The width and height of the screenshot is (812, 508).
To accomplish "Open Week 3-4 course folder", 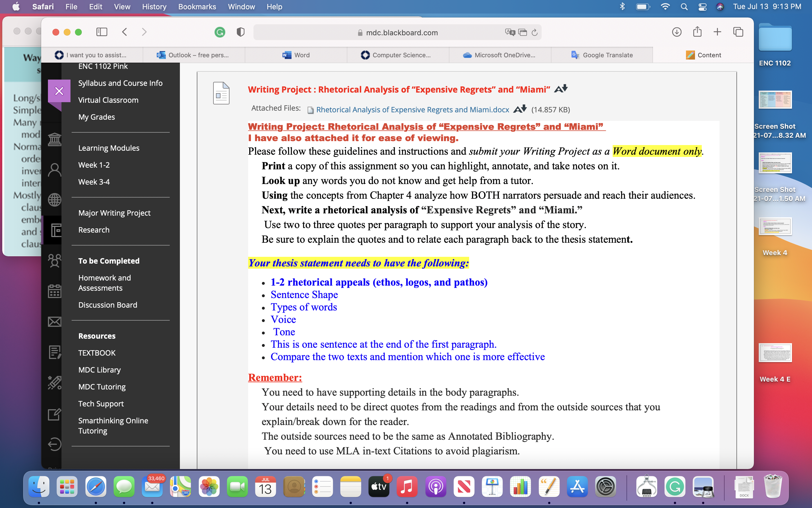I will (x=94, y=182).
